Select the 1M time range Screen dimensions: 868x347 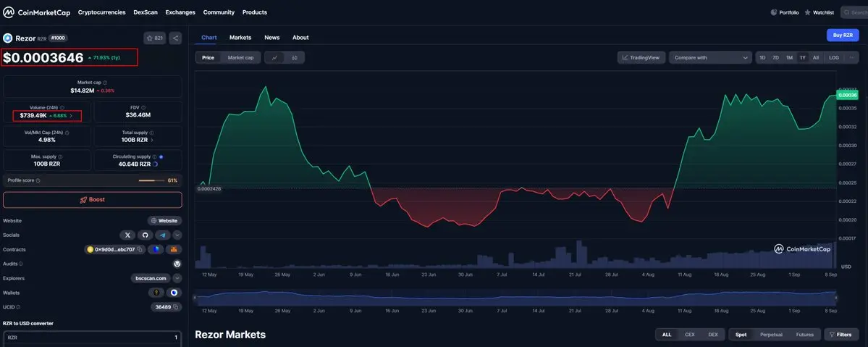pos(789,58)
